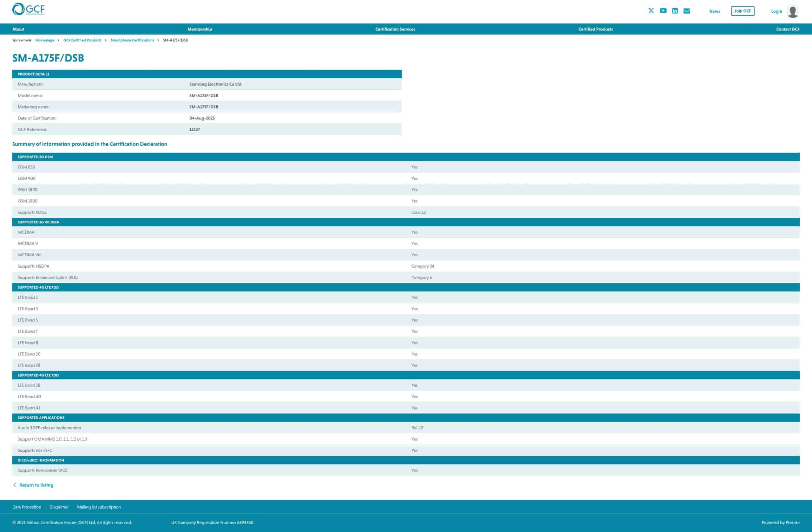Open the LinkedIn icon

(x=675, y=11)
